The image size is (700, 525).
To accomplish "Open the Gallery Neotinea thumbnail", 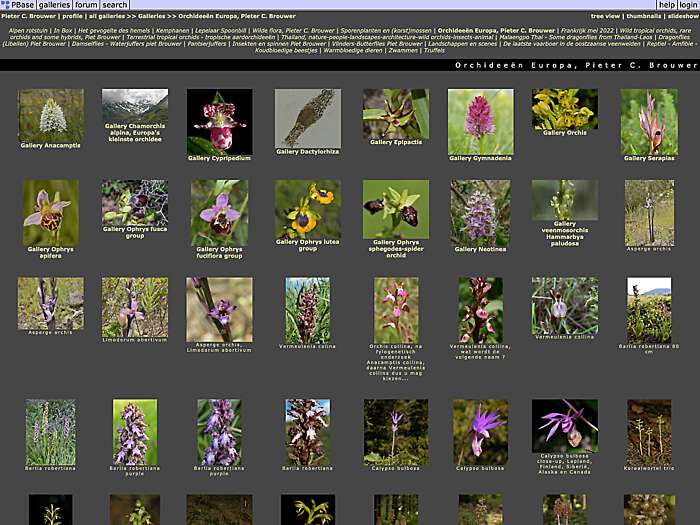I will point(480,213).
